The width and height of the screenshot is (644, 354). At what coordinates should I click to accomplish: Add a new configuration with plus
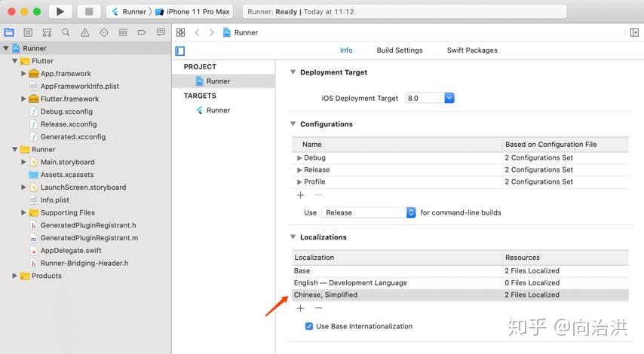click(301, 195)
